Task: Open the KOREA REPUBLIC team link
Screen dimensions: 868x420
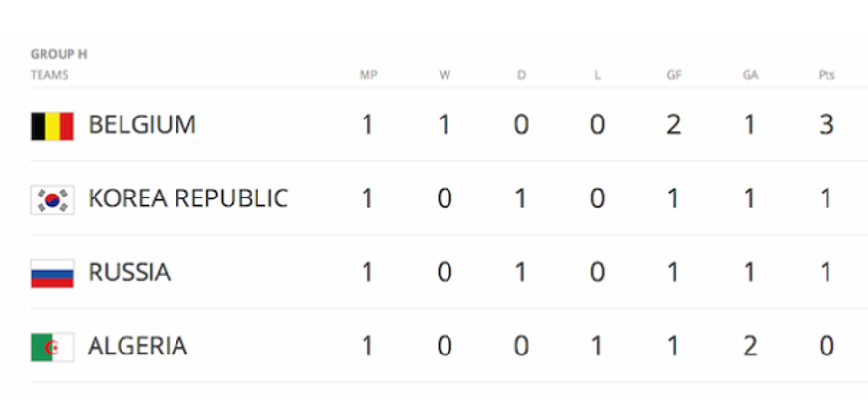Action: [188, 199]
